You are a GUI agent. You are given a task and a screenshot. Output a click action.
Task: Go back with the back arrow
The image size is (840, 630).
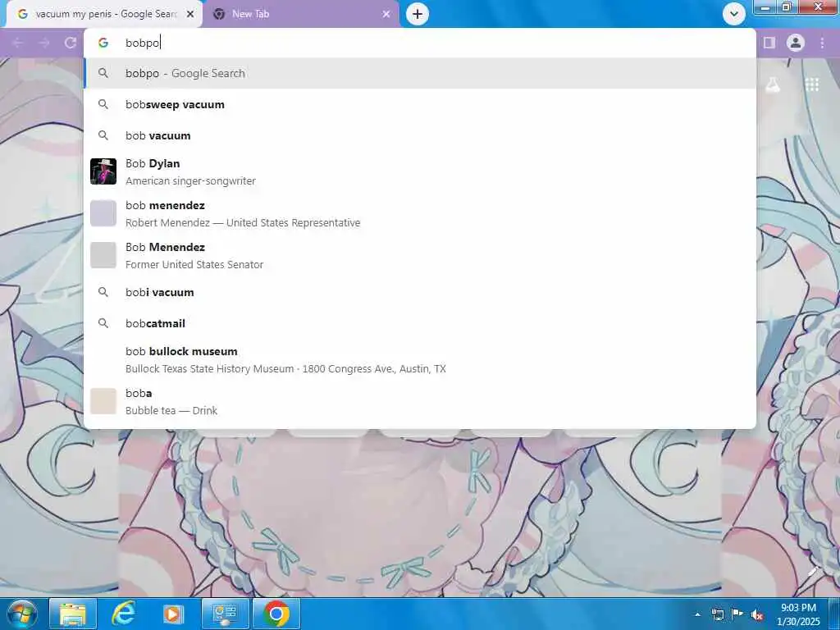point(18,43)
